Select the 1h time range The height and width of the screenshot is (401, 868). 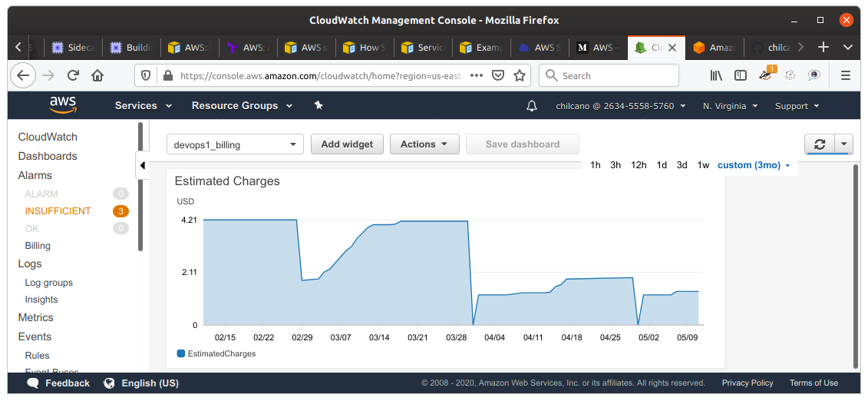[x=596, y=165]
